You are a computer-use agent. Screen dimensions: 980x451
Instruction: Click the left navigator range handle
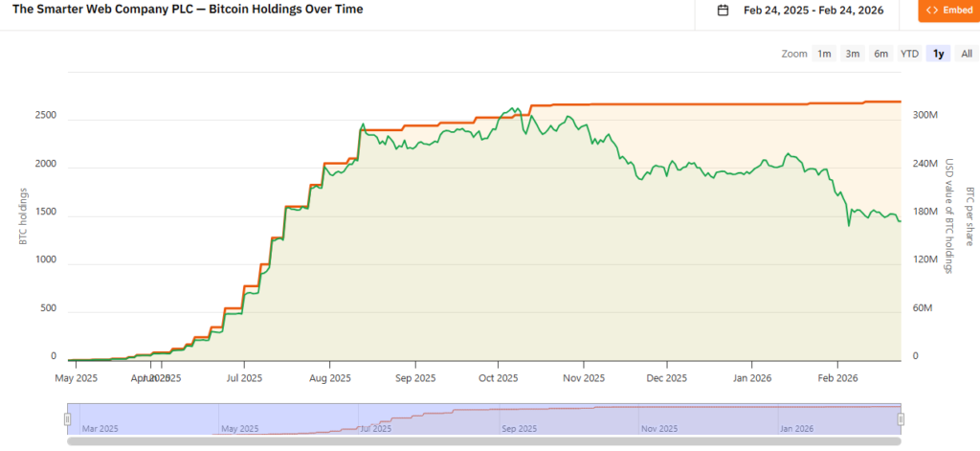(x=68, y=418)
